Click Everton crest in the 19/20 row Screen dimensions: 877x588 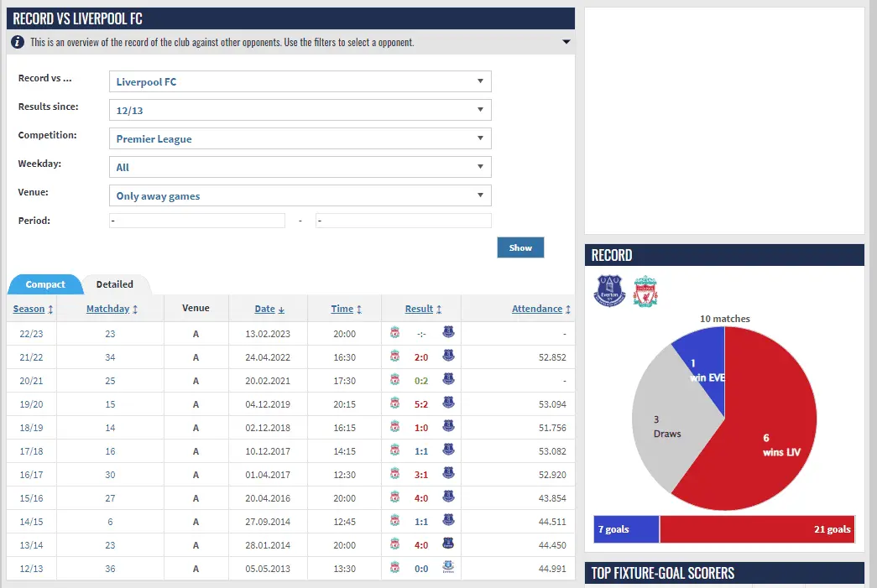pyautogui.click(x=448, y=403)
